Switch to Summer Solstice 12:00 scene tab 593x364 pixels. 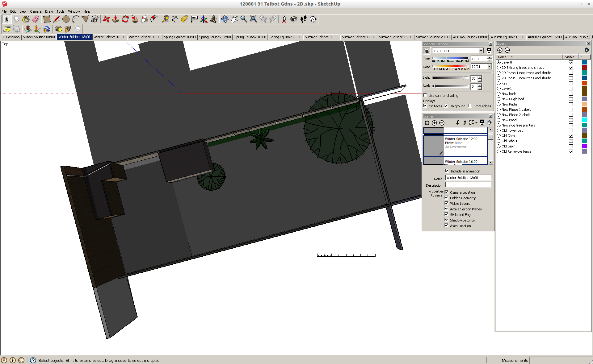[x=358, y=37]
